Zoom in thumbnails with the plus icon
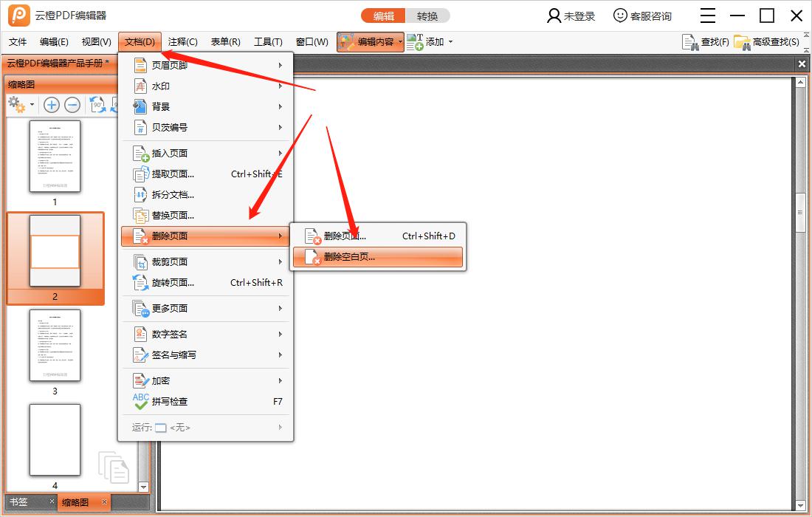This screenshot has height=517, width=812. click(x=52, y=105)
